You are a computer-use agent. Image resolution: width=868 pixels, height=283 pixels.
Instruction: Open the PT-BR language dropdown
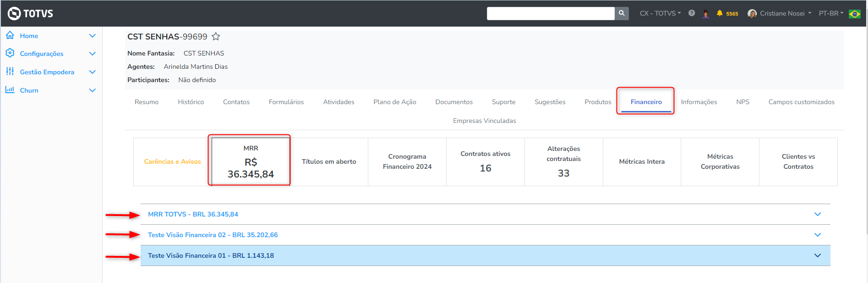tap(831, 13)
